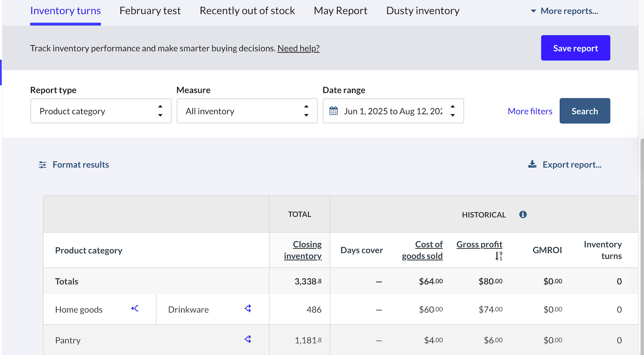Show More filters options
644x355 pixels.
530,111
